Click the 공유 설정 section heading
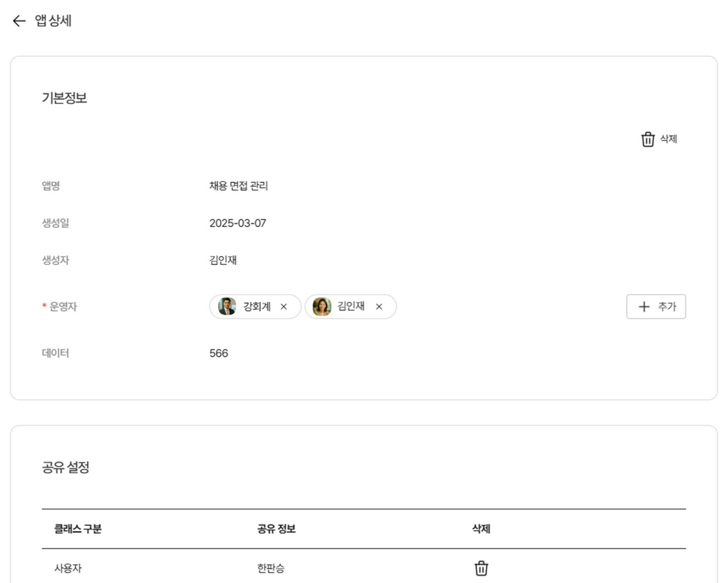The height and width of the screenshot is (583, 728). tap(65, 467)
